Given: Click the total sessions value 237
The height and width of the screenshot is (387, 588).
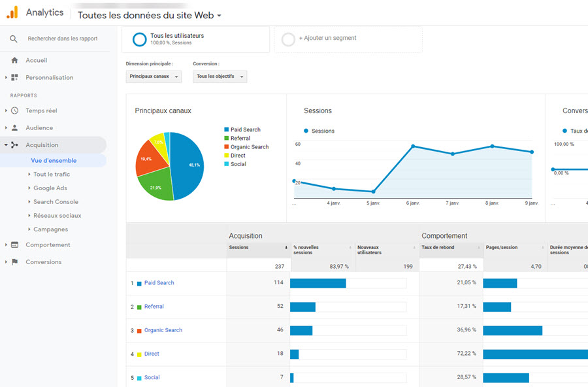Looking at the screenshot, I should coord(280,267).
